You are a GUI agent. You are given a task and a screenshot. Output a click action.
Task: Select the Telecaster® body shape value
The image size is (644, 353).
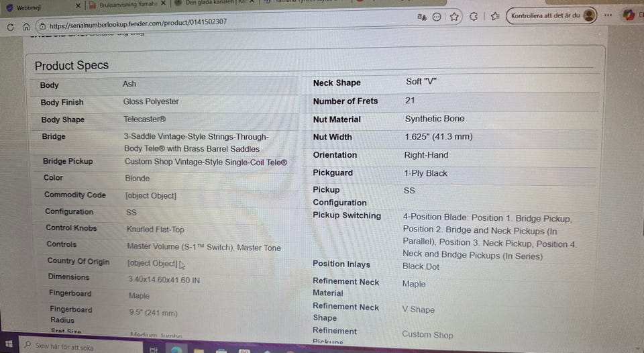(x=145, y=119)
